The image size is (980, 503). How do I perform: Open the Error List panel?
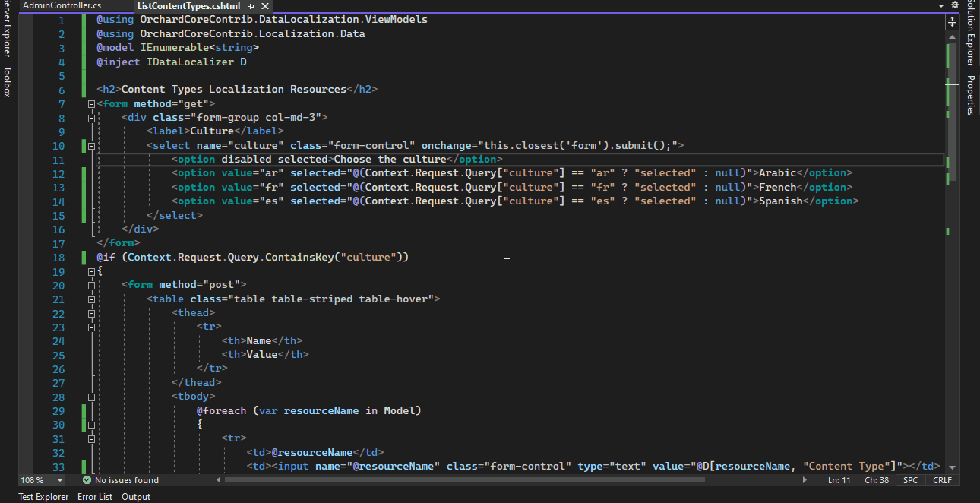[x=94, y=496]
